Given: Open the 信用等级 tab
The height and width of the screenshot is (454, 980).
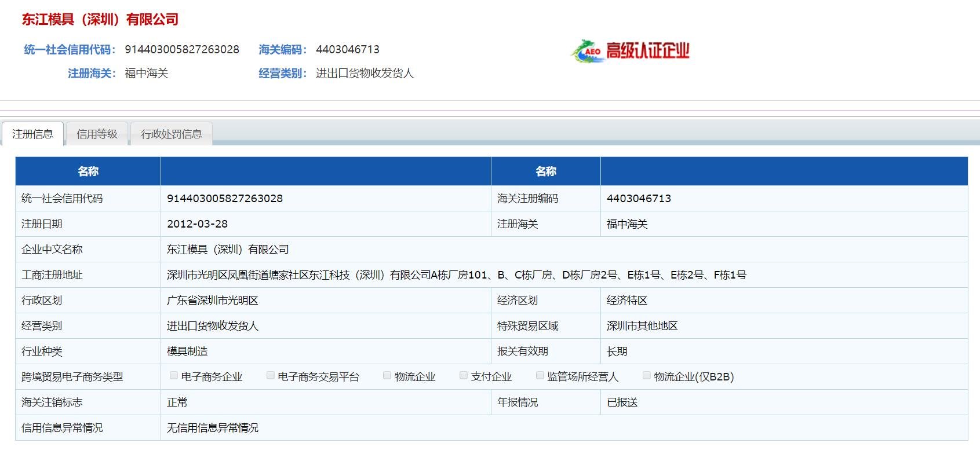Looking at the screenshot, I should click(97, 134).
